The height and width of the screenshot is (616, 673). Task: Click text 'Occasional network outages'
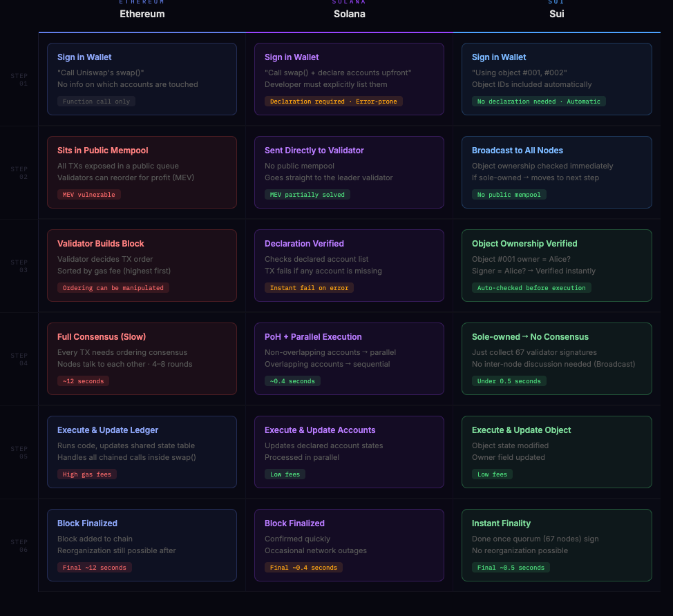coord(316,550)
